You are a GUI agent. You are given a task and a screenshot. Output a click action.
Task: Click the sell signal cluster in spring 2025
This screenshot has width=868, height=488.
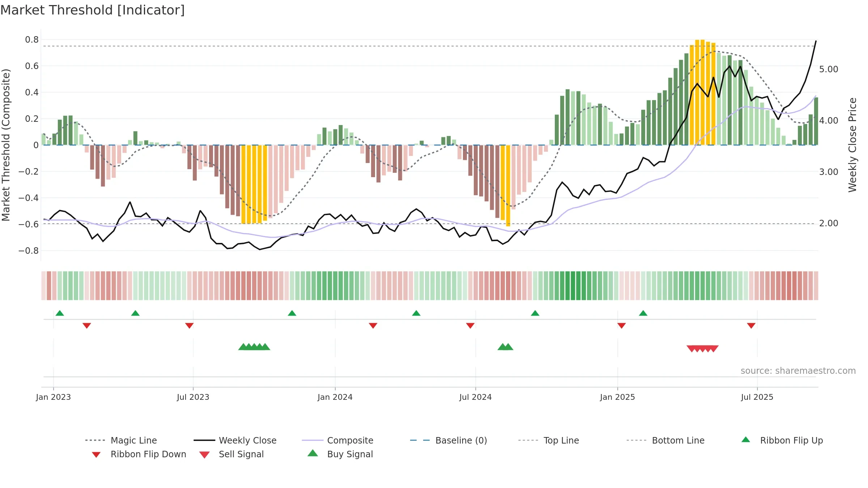(x=702, y=349)
